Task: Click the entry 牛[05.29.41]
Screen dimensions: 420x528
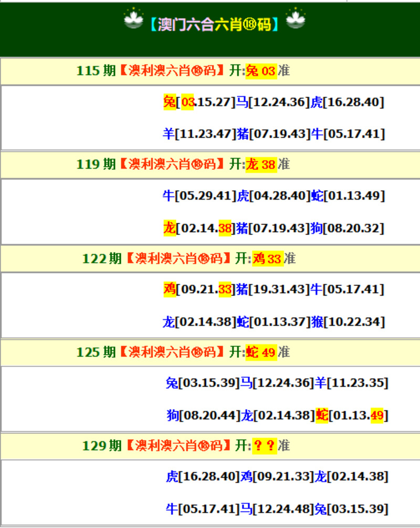Action: tap(199, 195)
